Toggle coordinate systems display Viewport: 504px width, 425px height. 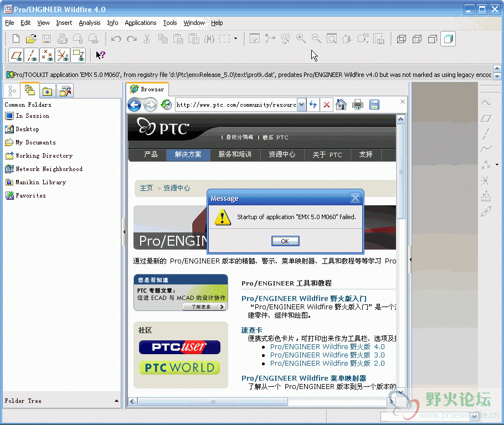[x=63, y=55]
